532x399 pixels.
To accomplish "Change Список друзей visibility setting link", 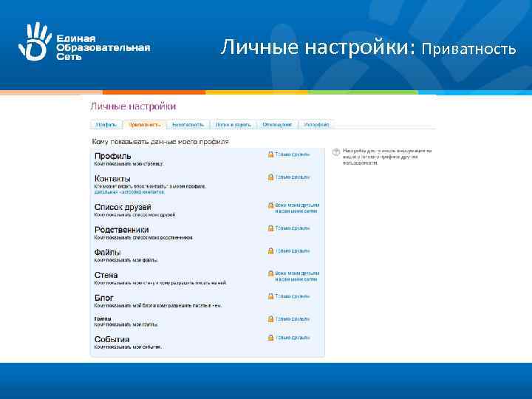I will pyautogui.click(x=297, y=208).
